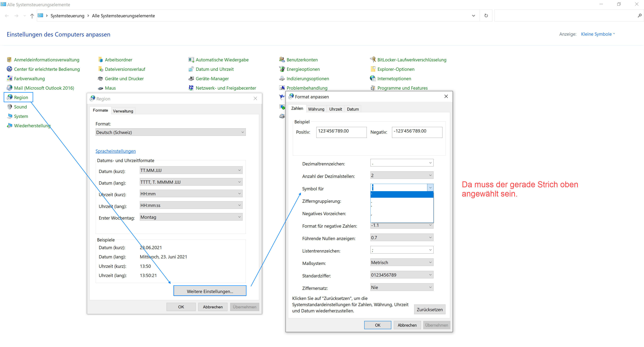
Task: Select highlighted apostrophe option in dropdown list
Action: pos(402,194)
